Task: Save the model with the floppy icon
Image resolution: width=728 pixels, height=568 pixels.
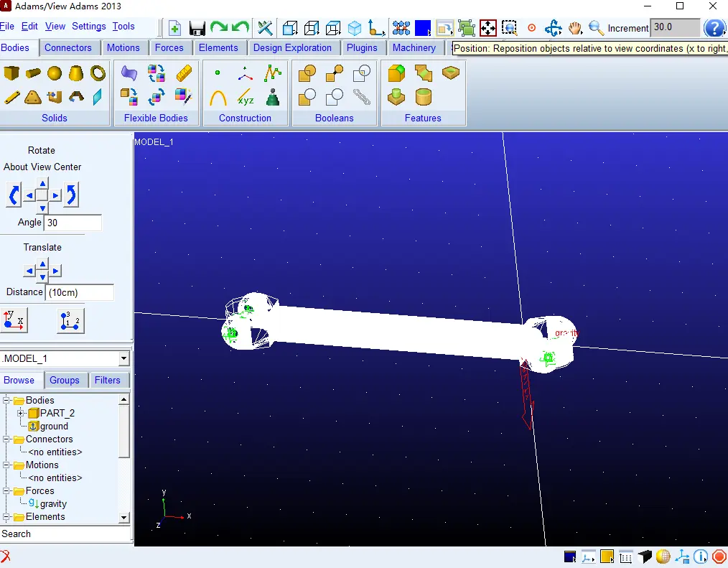Action: tap(197, 28)
